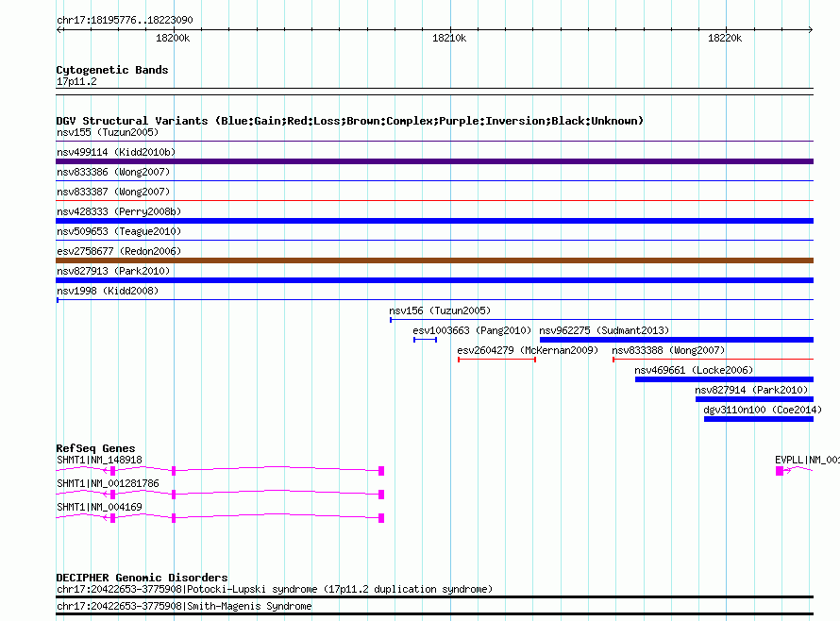The width and height of the screenshot is (840, 621).
Task: Click the ruler's right-end scroll arrow
Action: pos(810,29)
